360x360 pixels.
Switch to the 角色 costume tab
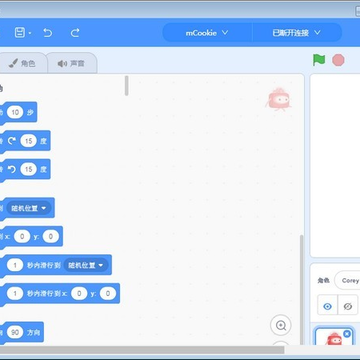tap(23, 63)
